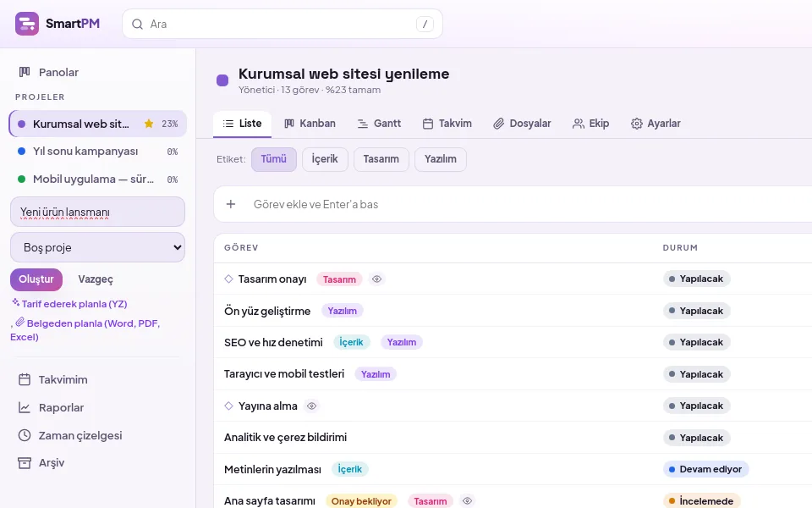Switch to the Kanban tab

click(310, 124)
